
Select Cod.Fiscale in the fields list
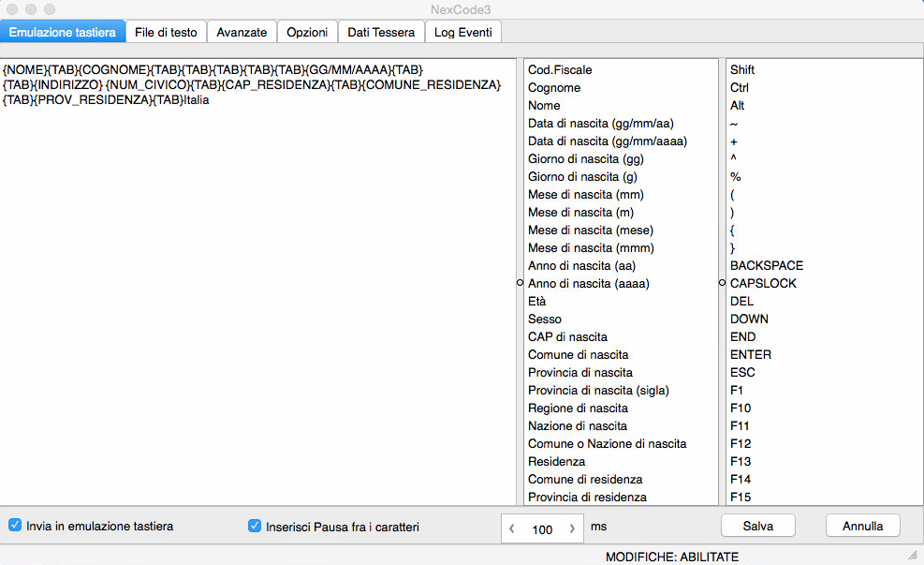[x=560, y=70]
